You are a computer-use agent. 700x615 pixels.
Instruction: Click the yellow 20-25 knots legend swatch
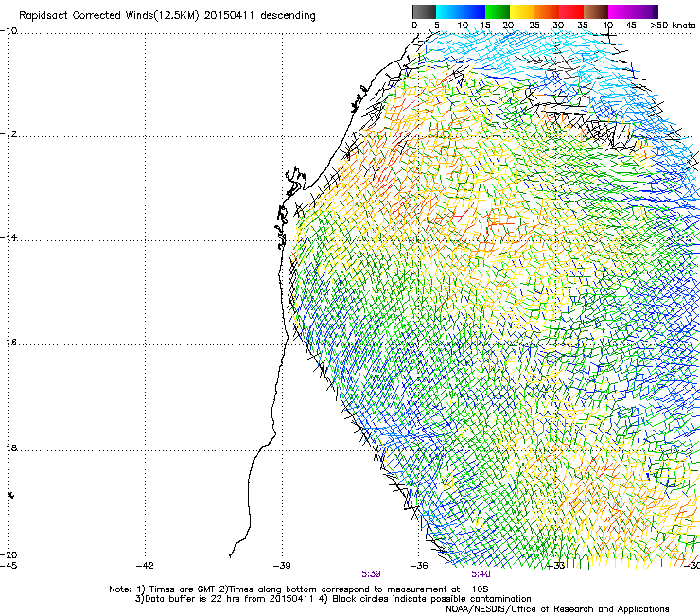(x=522, y=11)
